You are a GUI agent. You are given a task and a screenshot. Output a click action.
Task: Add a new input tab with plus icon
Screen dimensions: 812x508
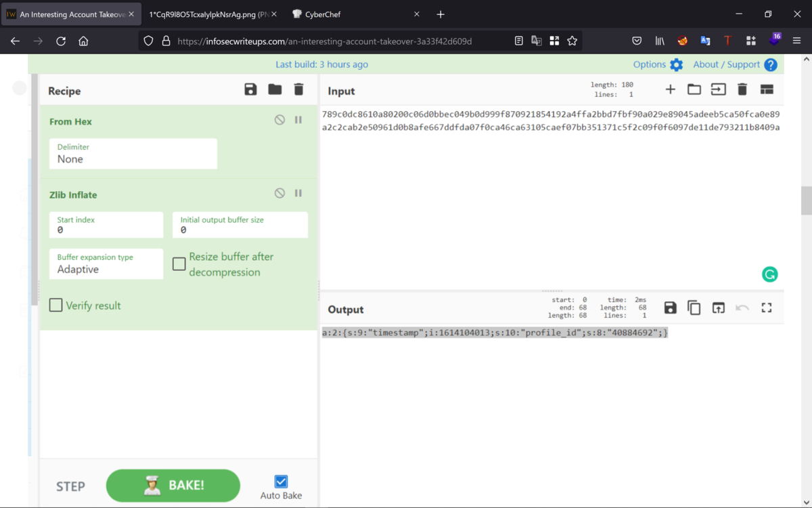coord(670,89)
